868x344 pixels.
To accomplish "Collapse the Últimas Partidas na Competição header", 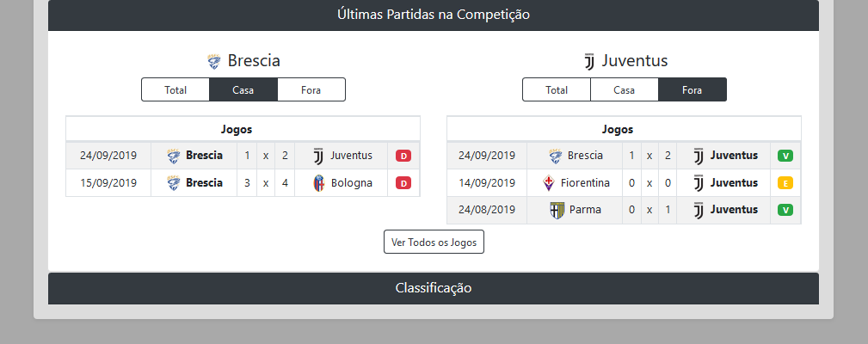I will [x=434, y=15].
